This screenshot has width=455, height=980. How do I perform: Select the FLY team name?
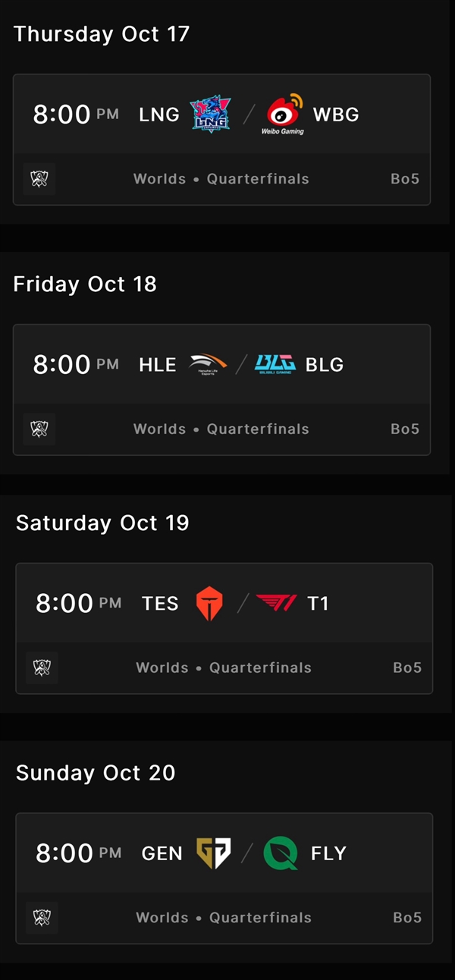pyautogui.click(x=328, y=853)
